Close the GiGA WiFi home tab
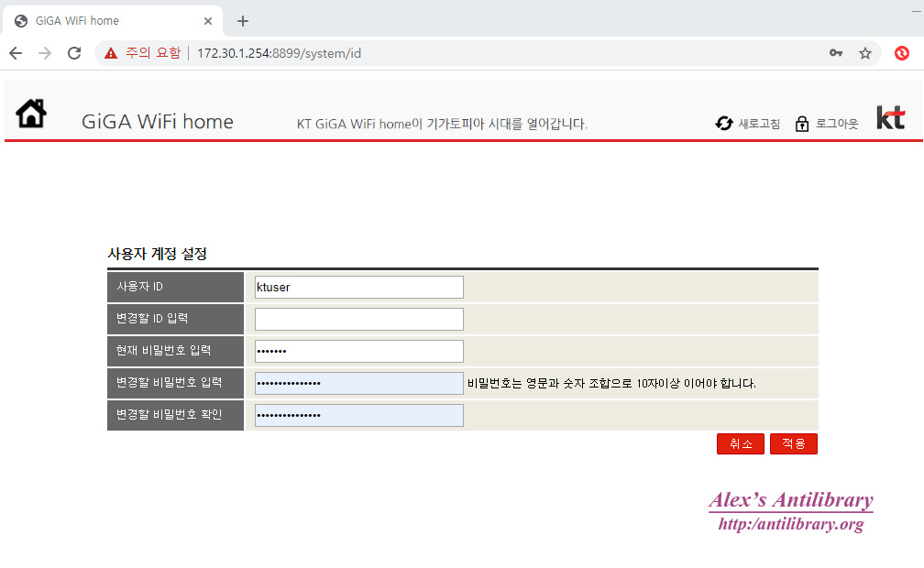 (208, 21)
